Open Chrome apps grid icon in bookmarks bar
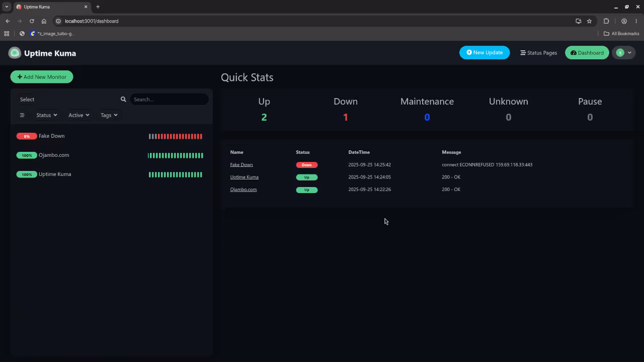The image size is (644, 362). pyautogui.click(x=7, y=34)
